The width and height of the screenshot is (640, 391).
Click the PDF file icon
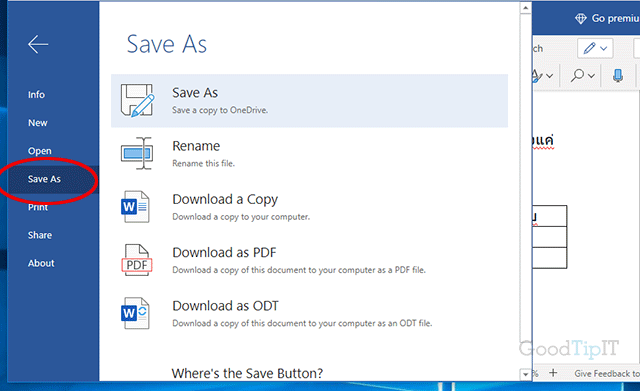pyautogui.click(x=137, y=260)
